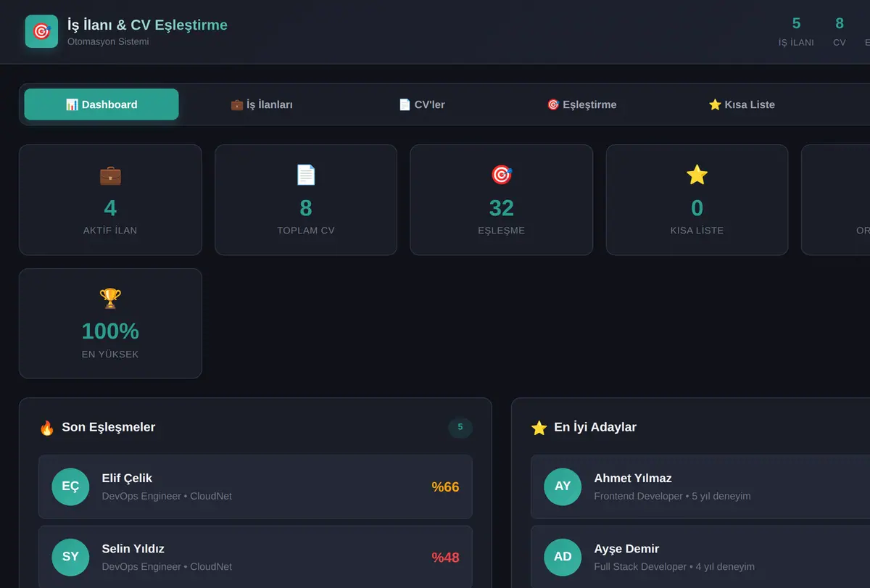
Task: Click the 100% En Yüksek value
Action: [x=110, y=331]
